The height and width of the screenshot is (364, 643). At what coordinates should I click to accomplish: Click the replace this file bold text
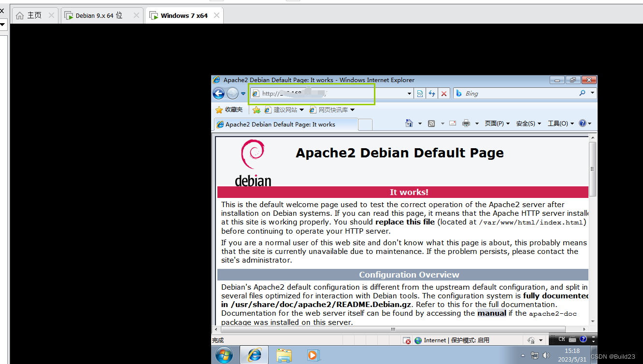point(405,222)
